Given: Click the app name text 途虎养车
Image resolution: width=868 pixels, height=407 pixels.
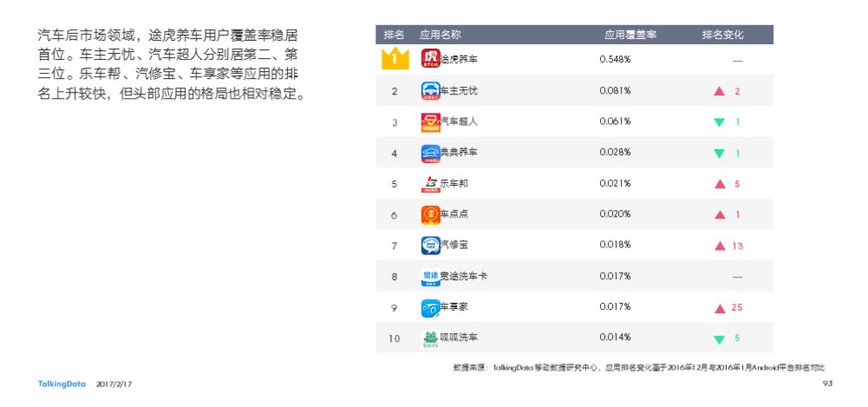Looking at the screenshot, I should (x=459, y=59).
